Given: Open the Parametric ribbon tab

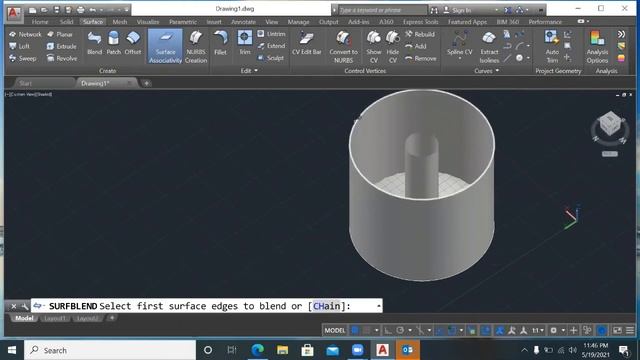Looking at the screenshot, I should point(183,22).
